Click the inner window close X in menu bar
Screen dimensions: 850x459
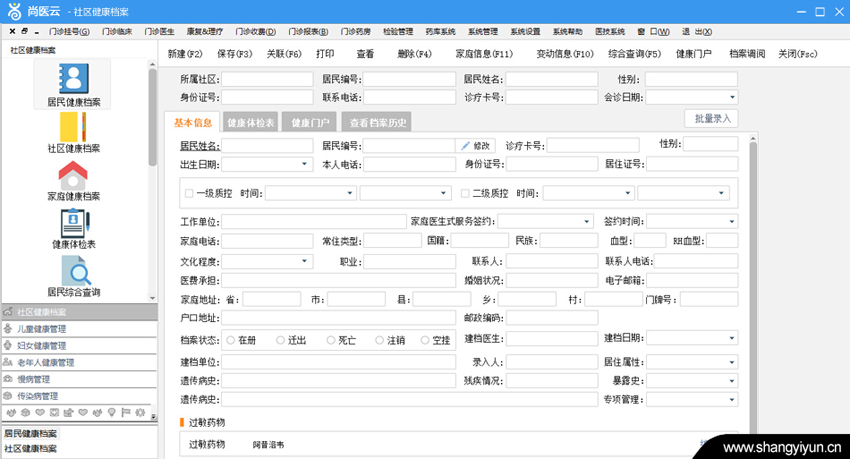tap(12, 31)
